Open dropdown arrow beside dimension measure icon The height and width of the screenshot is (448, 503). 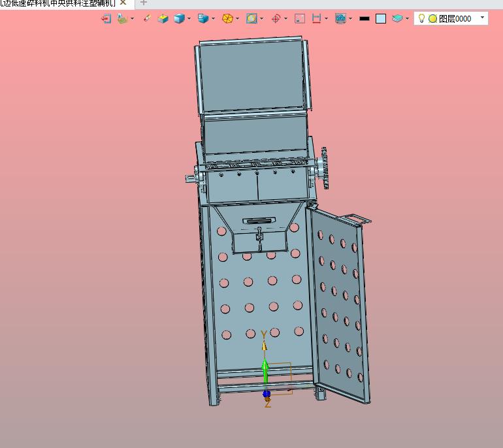326,18
